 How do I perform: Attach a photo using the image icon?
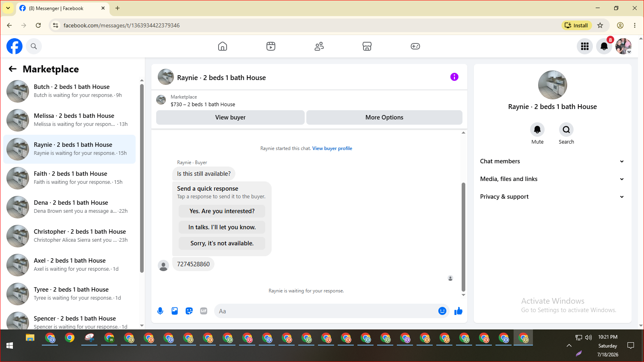[x=175, y=311]
